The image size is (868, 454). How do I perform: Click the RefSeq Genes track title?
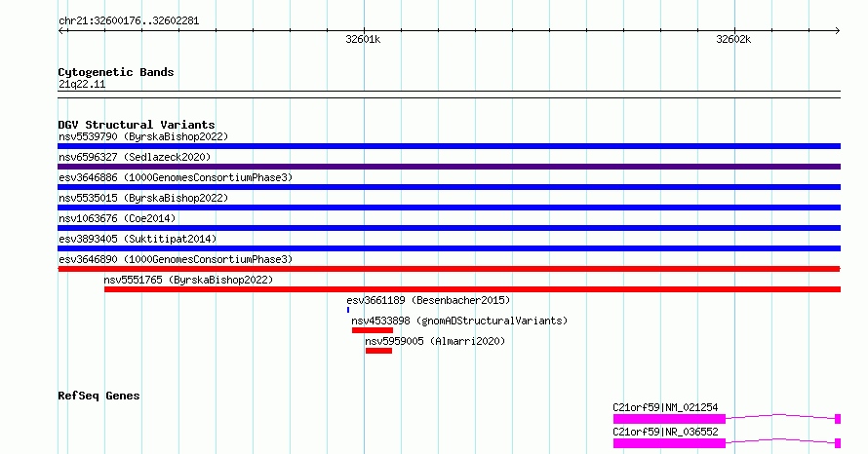click(99, 396)
